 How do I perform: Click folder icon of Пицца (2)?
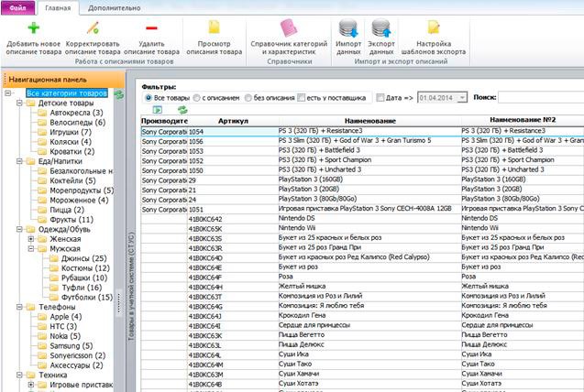tap(42, 210)
